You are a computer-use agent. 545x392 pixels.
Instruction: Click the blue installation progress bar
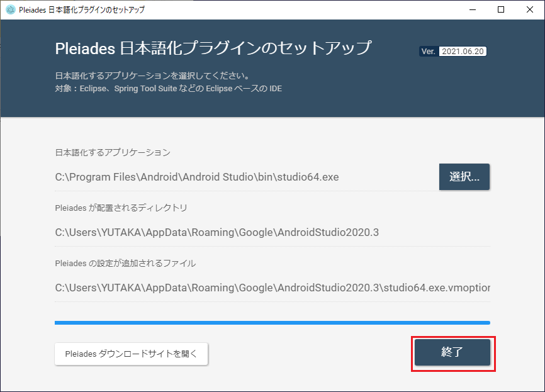coord(272,323)
